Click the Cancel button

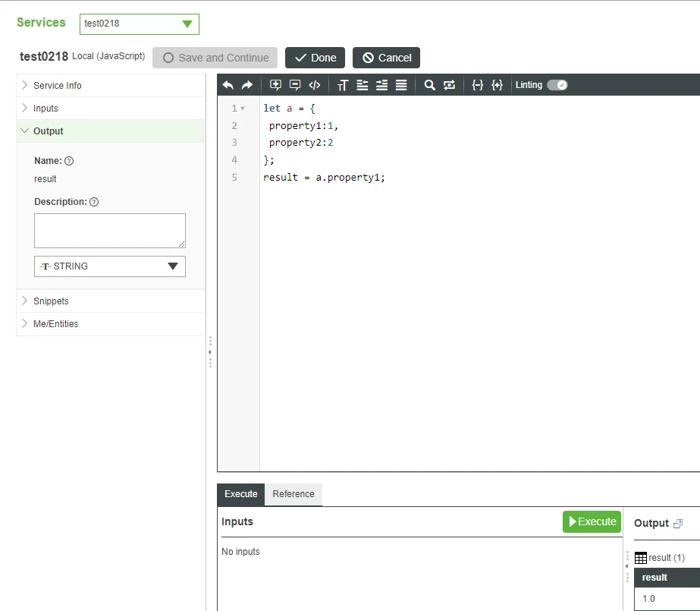[386, 58]
